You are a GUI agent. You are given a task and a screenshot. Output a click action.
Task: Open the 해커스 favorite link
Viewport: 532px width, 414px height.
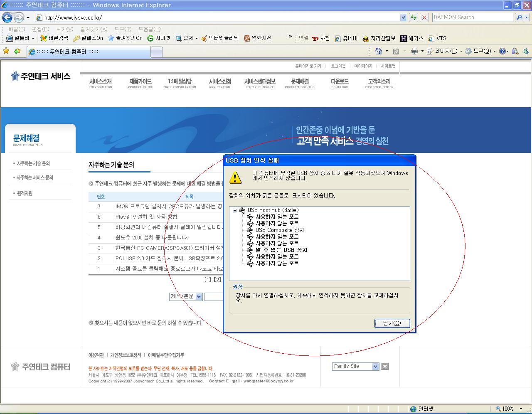(412, 38)
